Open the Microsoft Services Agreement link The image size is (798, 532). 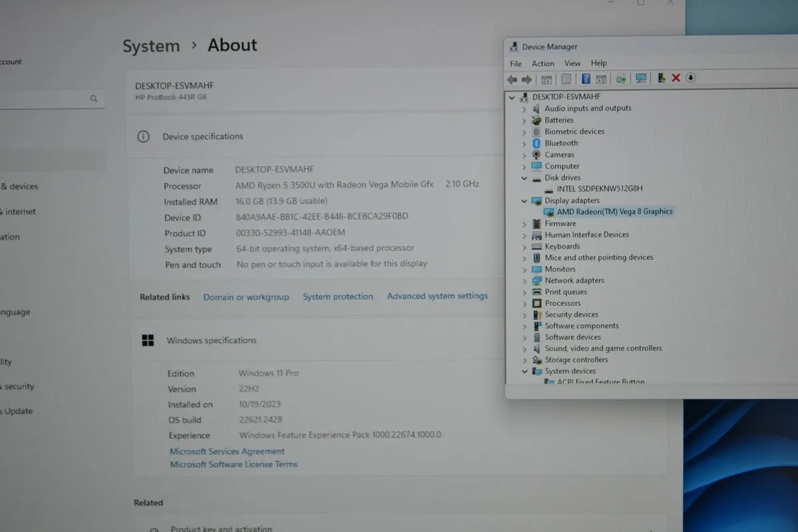point(227,451)
